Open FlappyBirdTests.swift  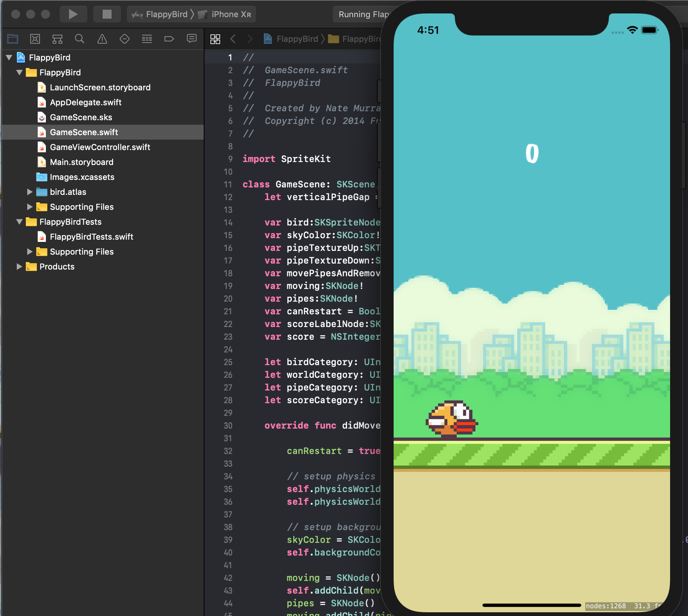[x=103, y=237]
